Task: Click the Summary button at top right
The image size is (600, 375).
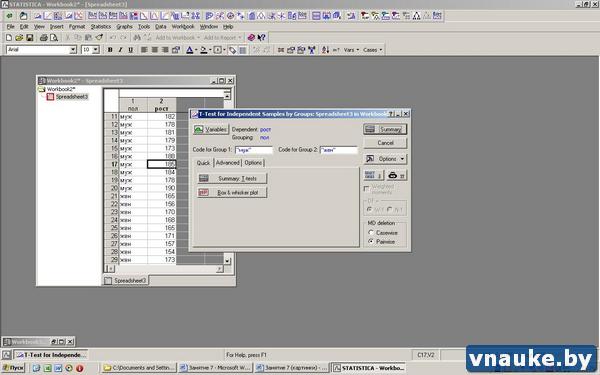Action: coord(385,129)
